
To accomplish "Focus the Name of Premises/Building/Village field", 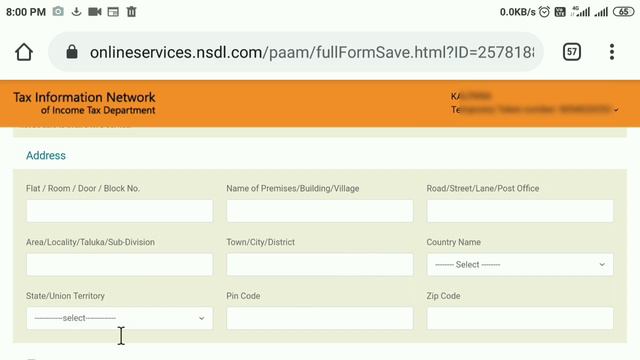I will [320, 211].
